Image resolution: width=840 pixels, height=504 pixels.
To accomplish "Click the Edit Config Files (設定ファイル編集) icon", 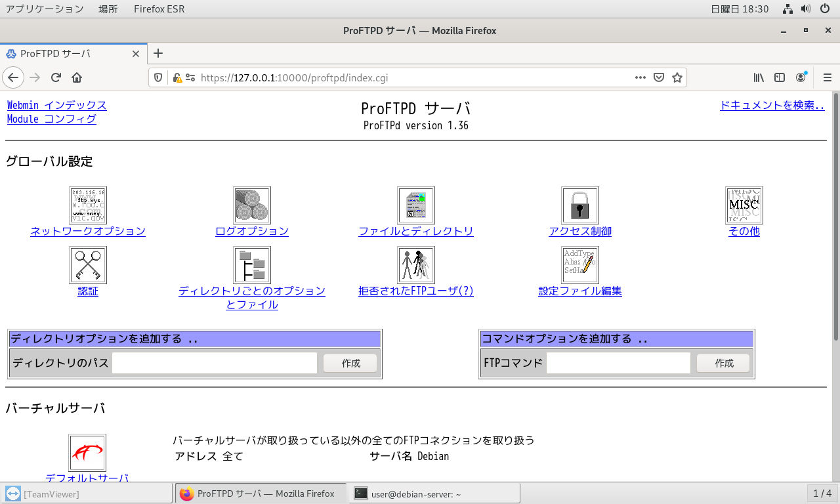I will (580, 265).
